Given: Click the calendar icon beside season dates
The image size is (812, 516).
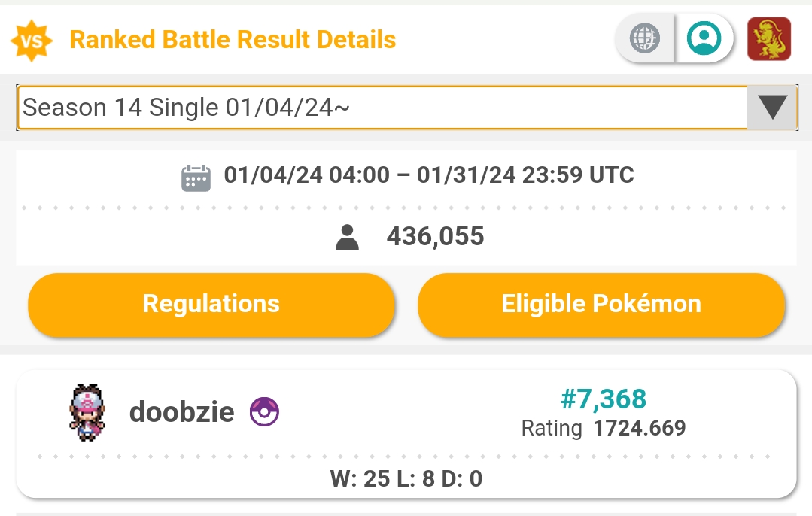Looking at the screenshot, I should (196, 178).
